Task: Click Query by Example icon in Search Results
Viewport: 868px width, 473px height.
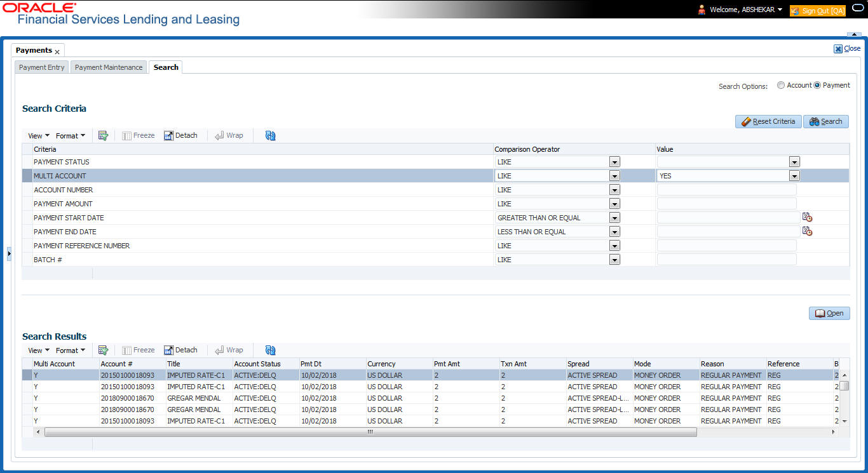Action: 103,350
